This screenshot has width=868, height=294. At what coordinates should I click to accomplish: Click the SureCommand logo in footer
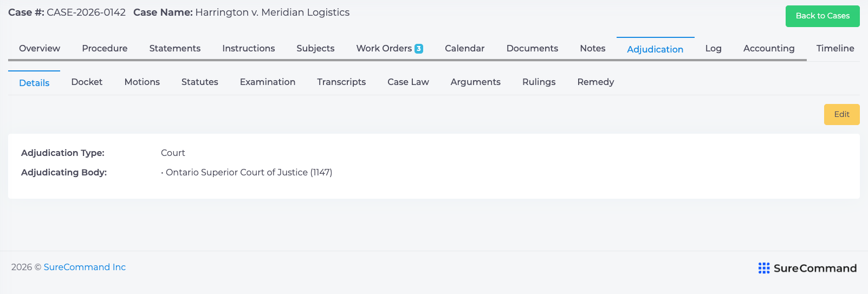(x=807, y=268)
